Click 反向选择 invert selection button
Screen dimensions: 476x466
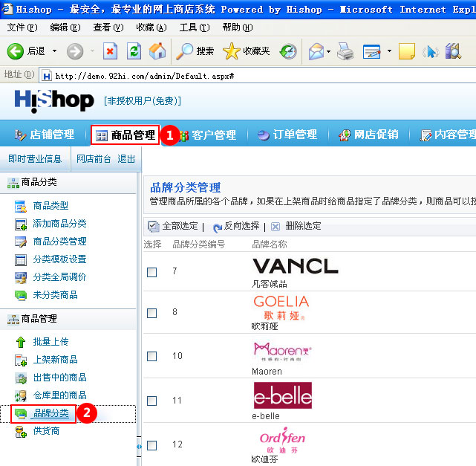tap(236, 226)
